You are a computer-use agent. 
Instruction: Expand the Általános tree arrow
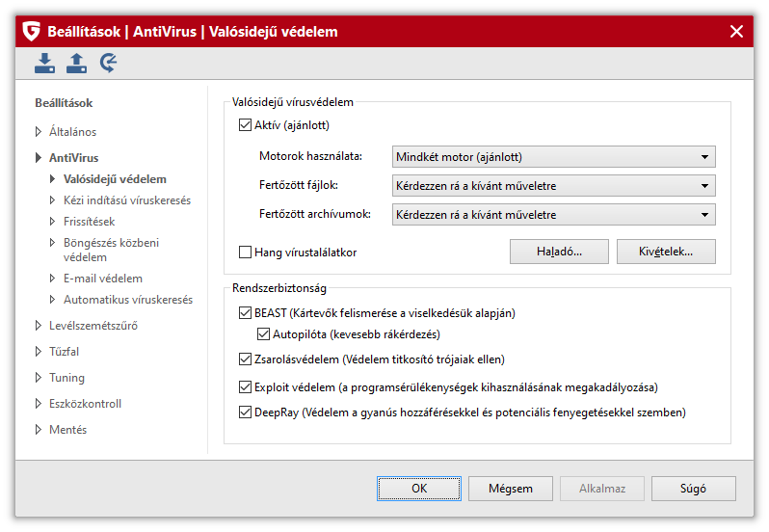point(39,131)
